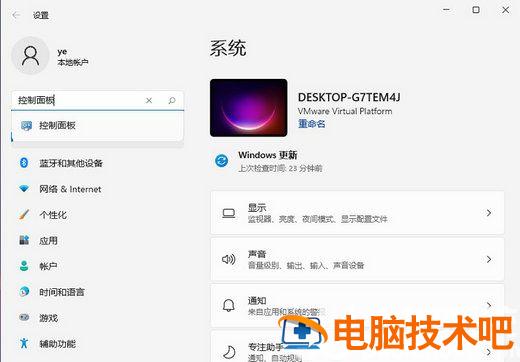Image resolution: width=520 pixels, height=362 pixels.
Task: Click the accessibility figure icon
Action: coord(24,343)
